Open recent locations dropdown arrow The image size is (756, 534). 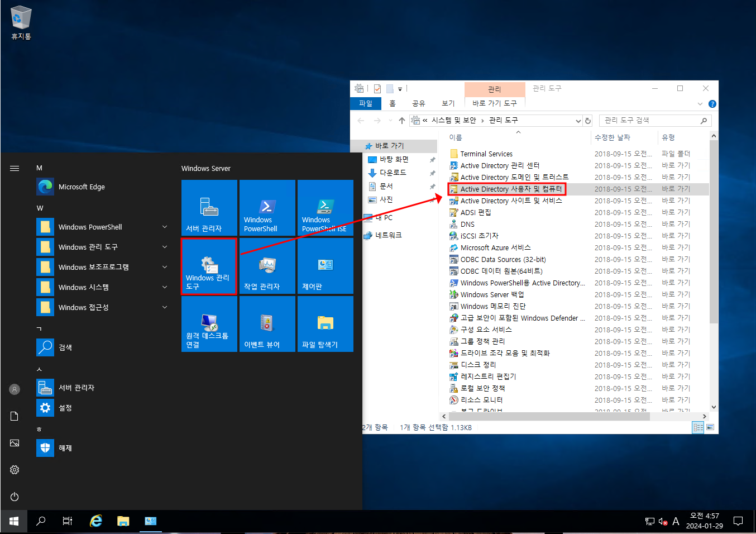tap(390, 121)
